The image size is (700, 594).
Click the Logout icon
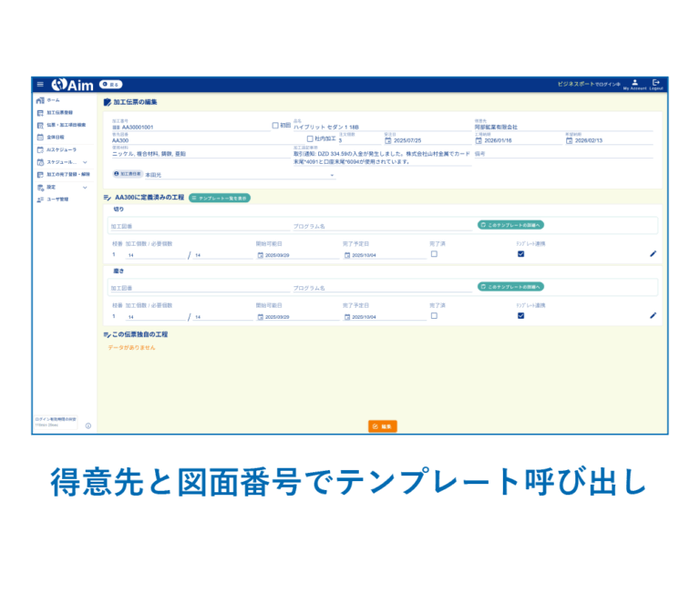pos(656,84)
